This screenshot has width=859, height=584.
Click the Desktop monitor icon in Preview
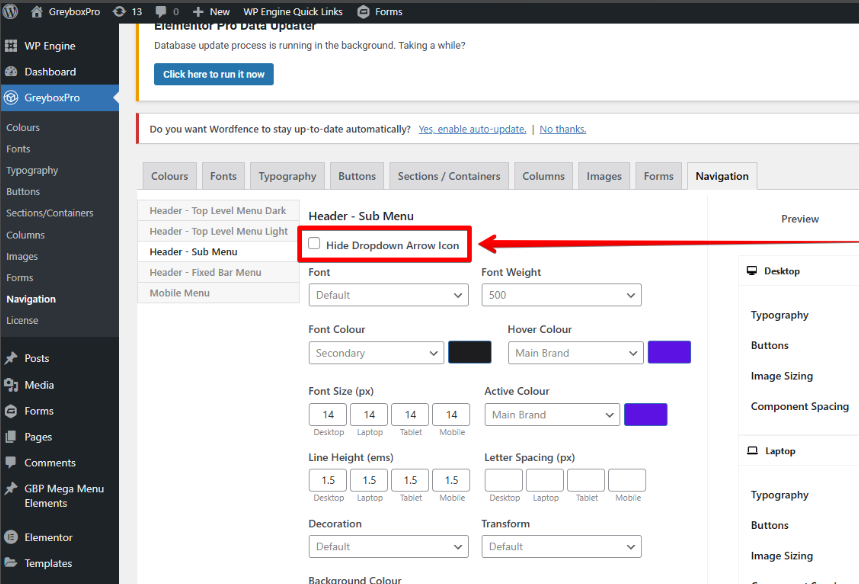pyautogui.click(x=752, y=271)
